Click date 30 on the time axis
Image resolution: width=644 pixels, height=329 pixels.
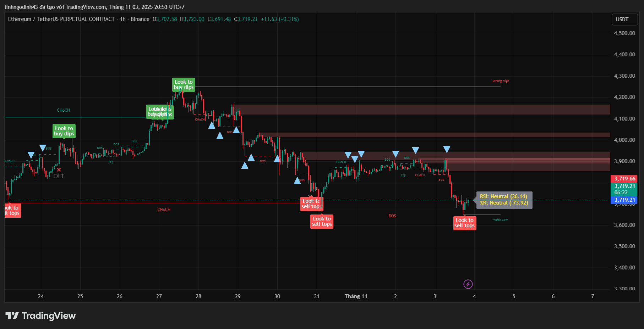(277, 296)
